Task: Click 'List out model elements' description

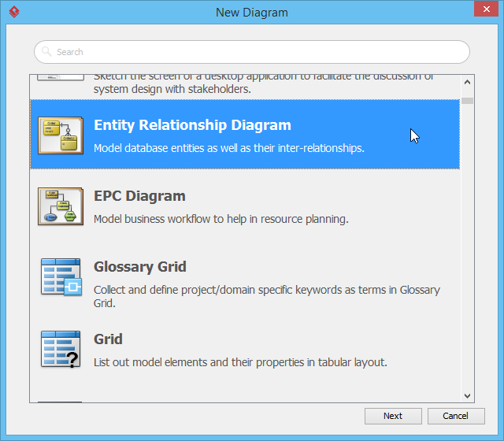Action: click(240, 362)
